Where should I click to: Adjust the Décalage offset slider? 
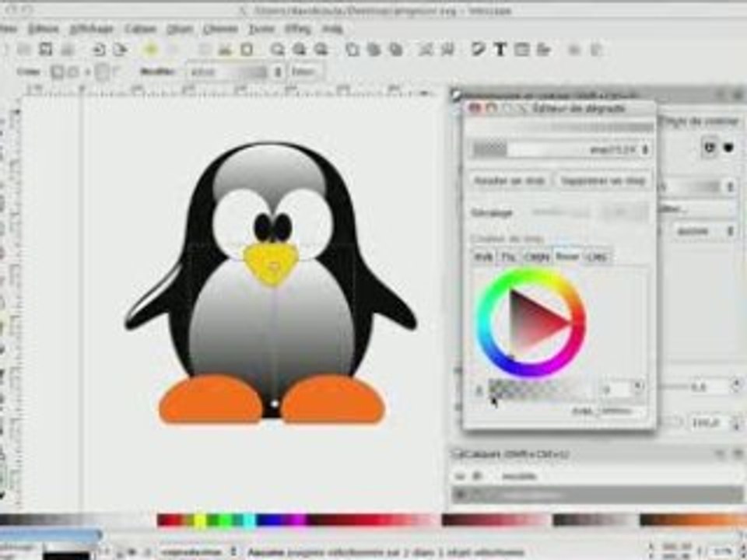(560, 212)
